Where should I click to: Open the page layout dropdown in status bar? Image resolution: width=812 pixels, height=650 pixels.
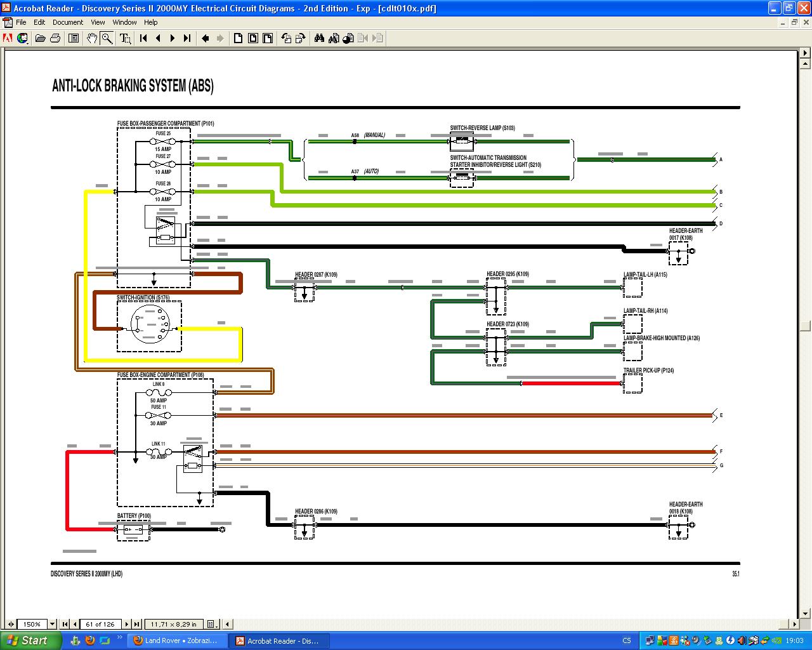pyautogui.click(x=212, y=624)
